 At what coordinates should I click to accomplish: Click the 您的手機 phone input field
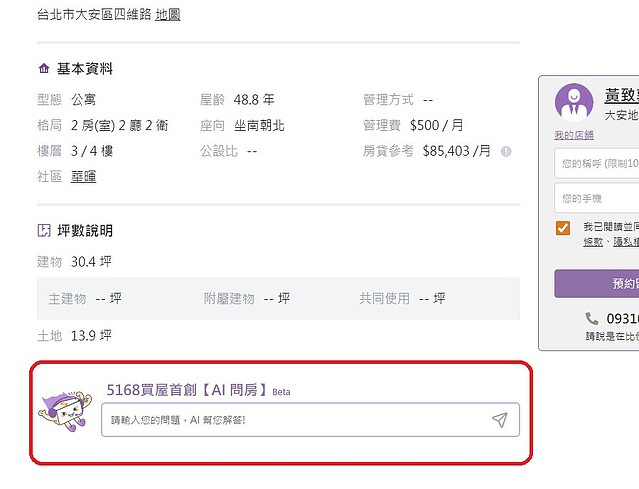(597, 198)
